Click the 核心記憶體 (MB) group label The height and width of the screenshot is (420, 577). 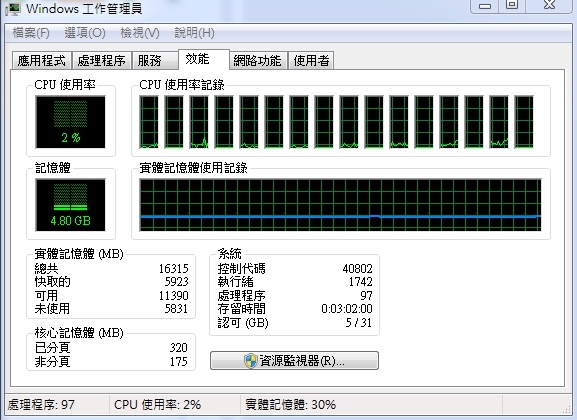coord(79,333)
